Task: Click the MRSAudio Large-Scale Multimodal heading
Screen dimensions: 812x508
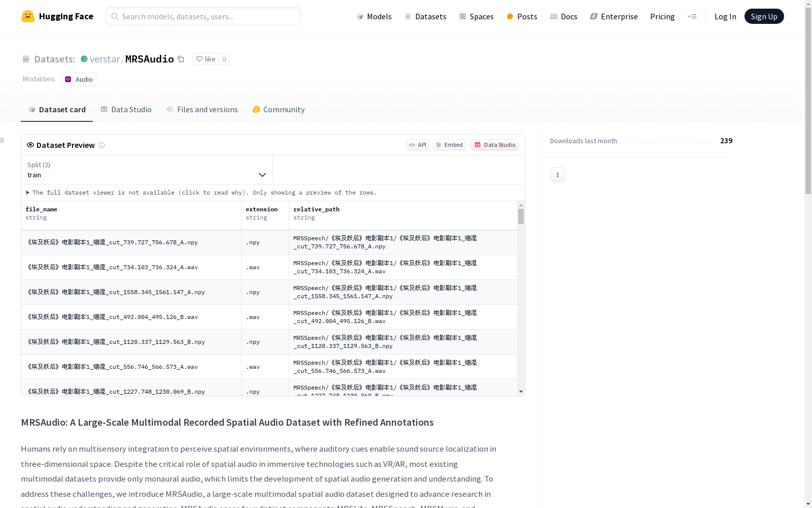Action: [x=227, y=423]
